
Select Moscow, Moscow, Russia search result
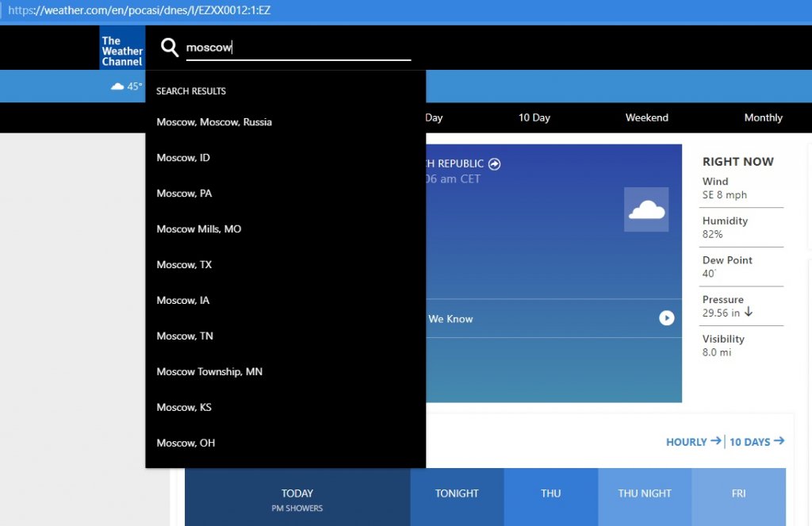[x=214, y=122]
